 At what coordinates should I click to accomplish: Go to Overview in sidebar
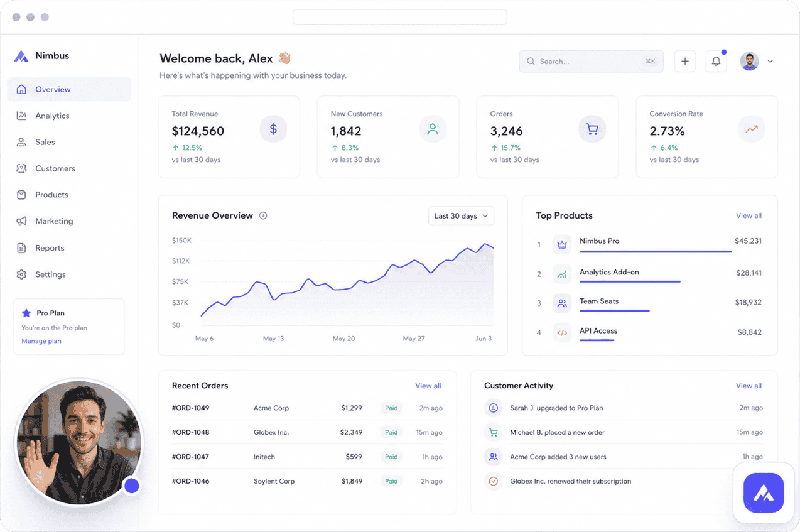click(69, 89)
